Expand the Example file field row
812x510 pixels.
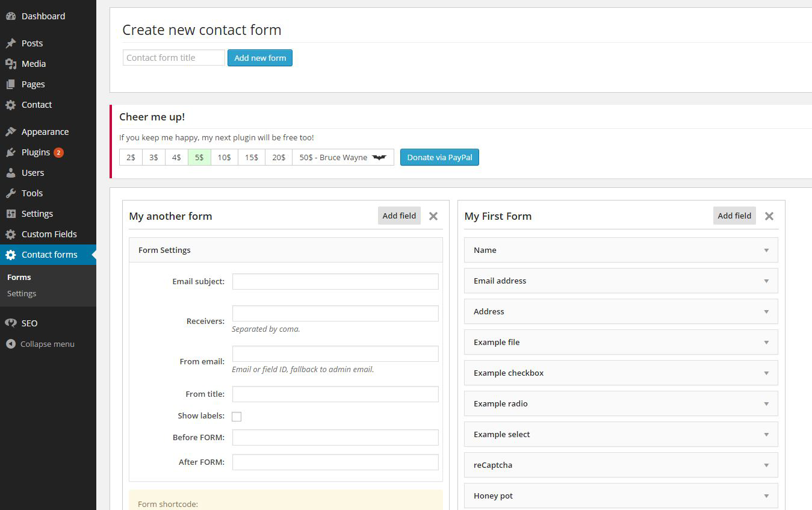coord(621,342)
